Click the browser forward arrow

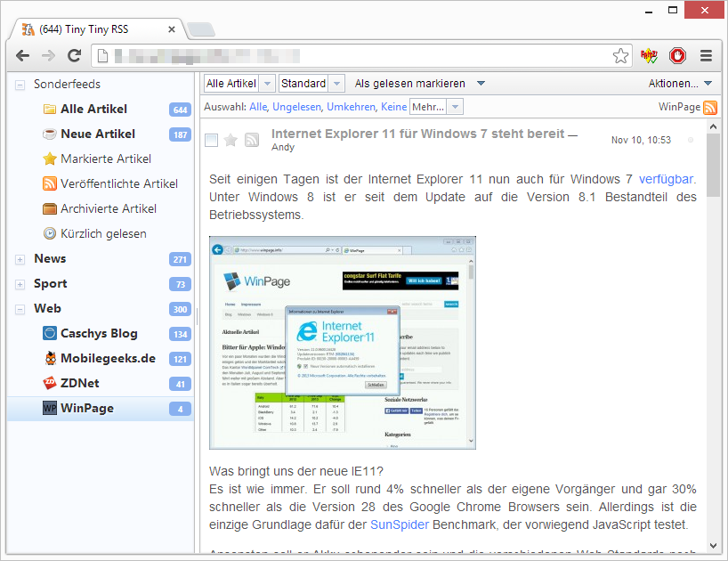click(x=48, y=56)
